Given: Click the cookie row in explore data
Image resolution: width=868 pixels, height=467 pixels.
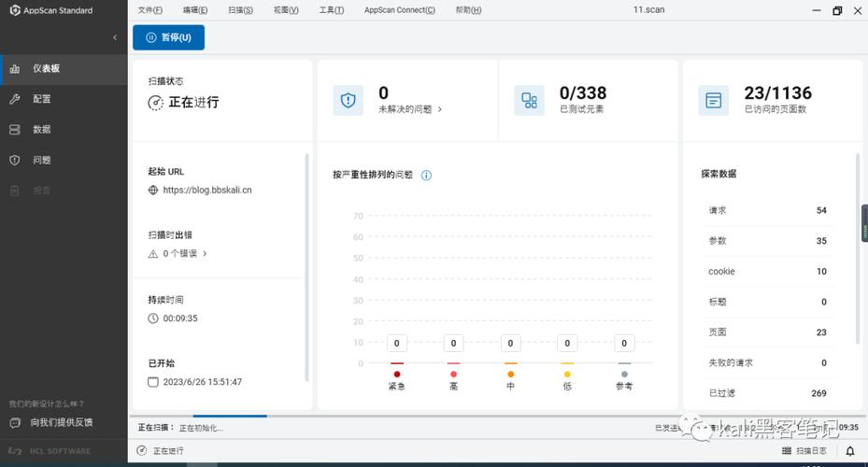Looking at the screenshot, I should (x=767, y=271).
